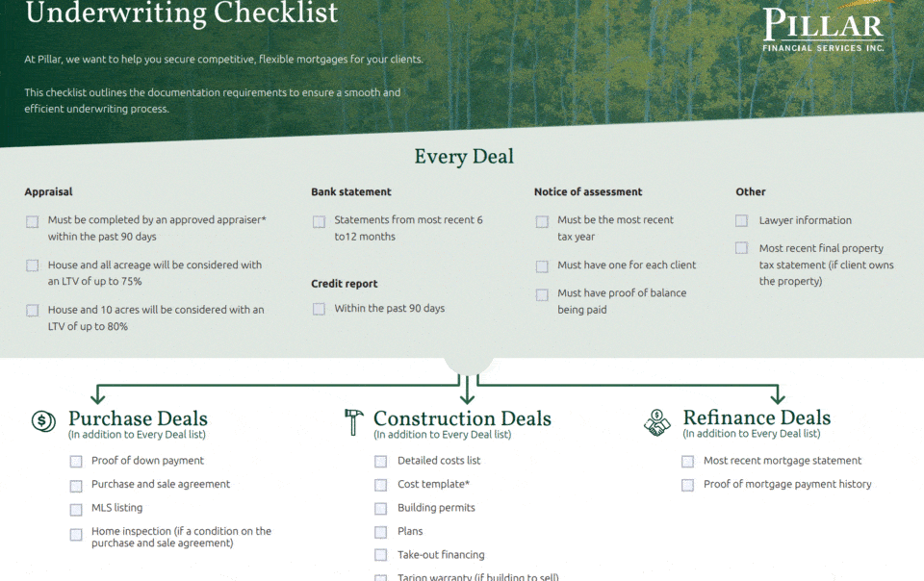Tick Purchase and sale agreement checkbox
924x581 pixels.
[x=76, y=486]
